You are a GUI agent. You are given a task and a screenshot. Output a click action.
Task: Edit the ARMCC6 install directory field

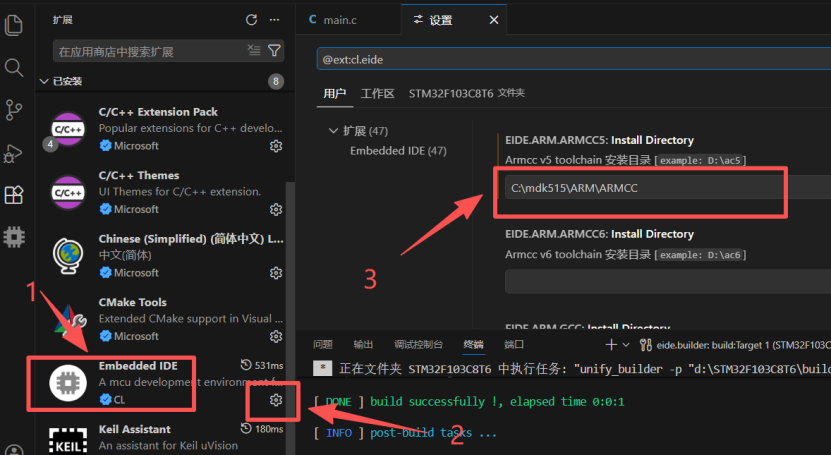click(668, 282)
